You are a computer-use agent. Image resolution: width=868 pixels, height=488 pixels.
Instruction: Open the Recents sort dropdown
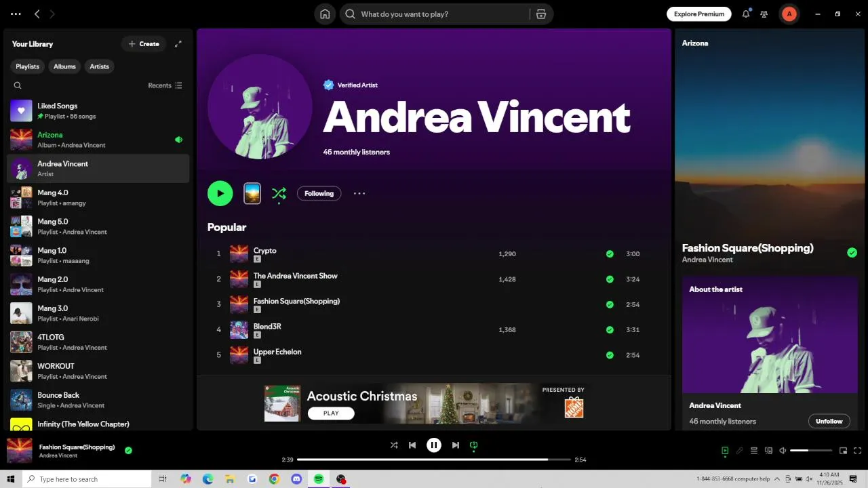coord(165,85)
